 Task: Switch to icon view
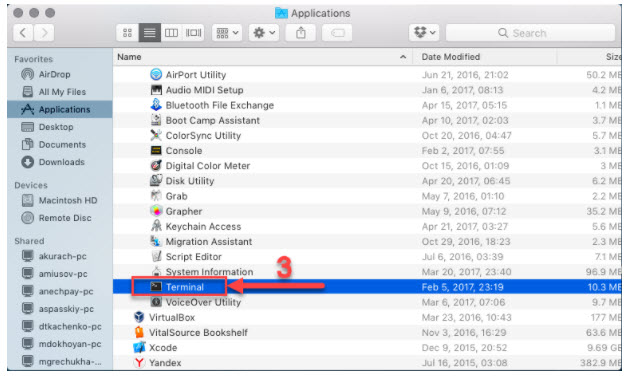click(127, 33)
